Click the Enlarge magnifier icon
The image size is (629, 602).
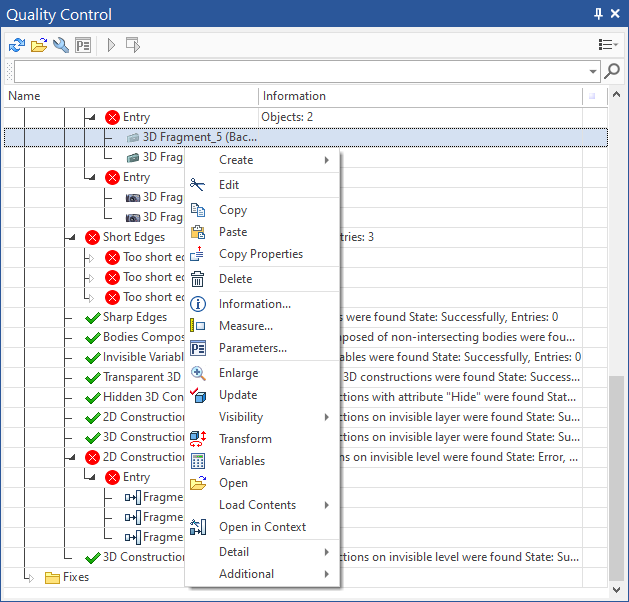point(197,373)
